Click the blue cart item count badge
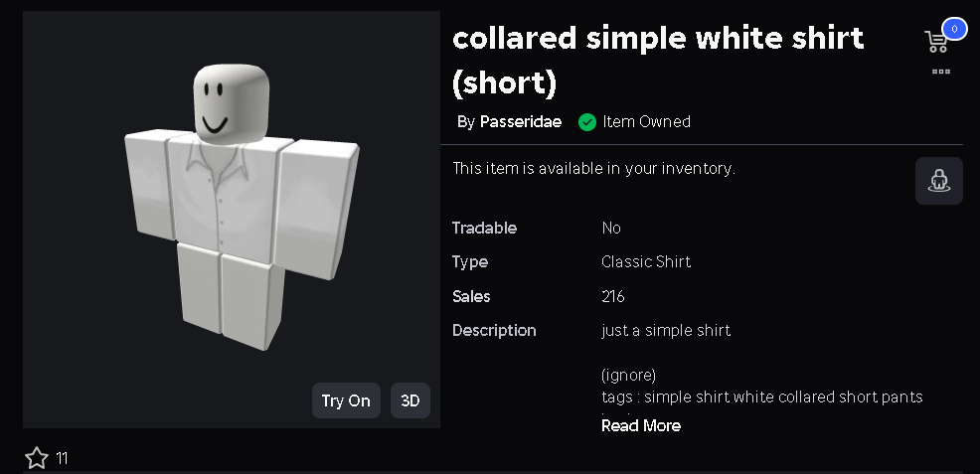Image resolution: width=980 pixels, height=474 pixels. (954, 29)
